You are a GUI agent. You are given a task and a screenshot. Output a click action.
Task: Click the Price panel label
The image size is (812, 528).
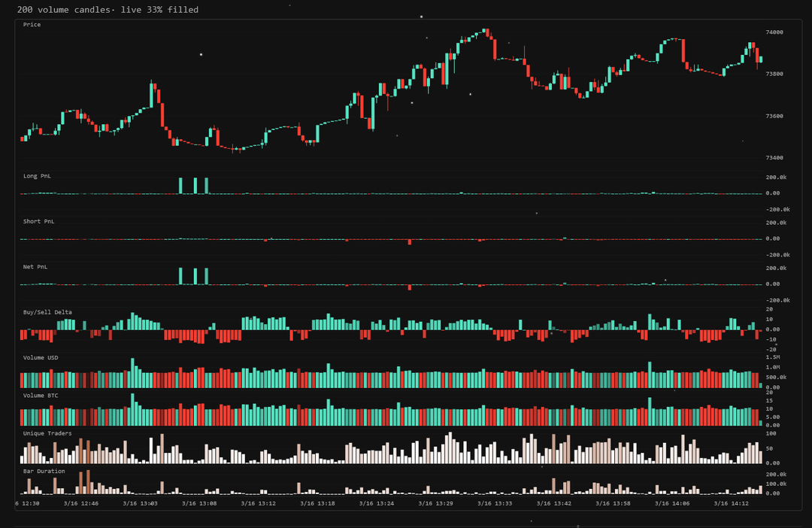click(32, 25)
